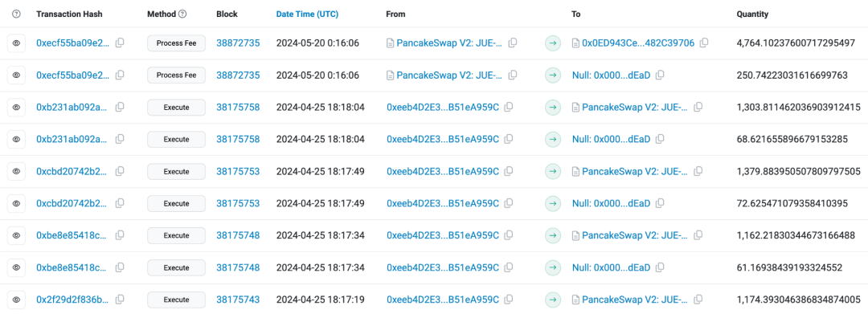The height and width of the screenshot is (314, 868).
Task: Copy transaction hash in the 1,303.81 quantity row
Action: point(120,108)
